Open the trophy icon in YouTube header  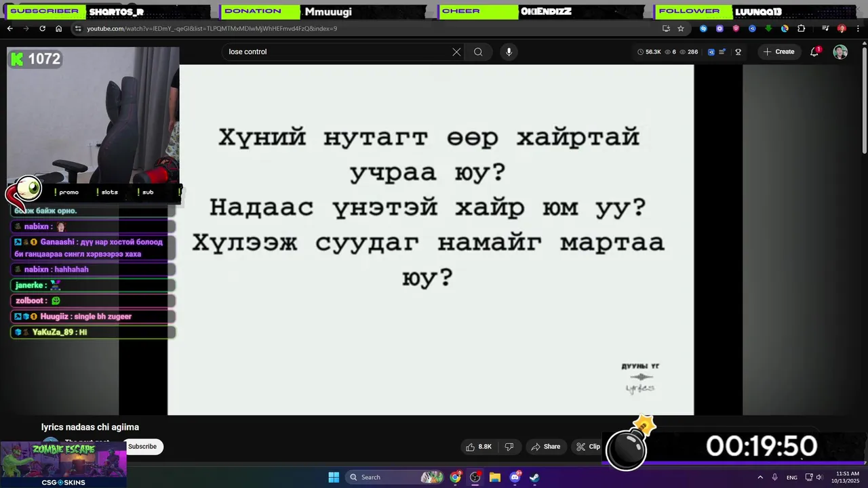[738, 52]
